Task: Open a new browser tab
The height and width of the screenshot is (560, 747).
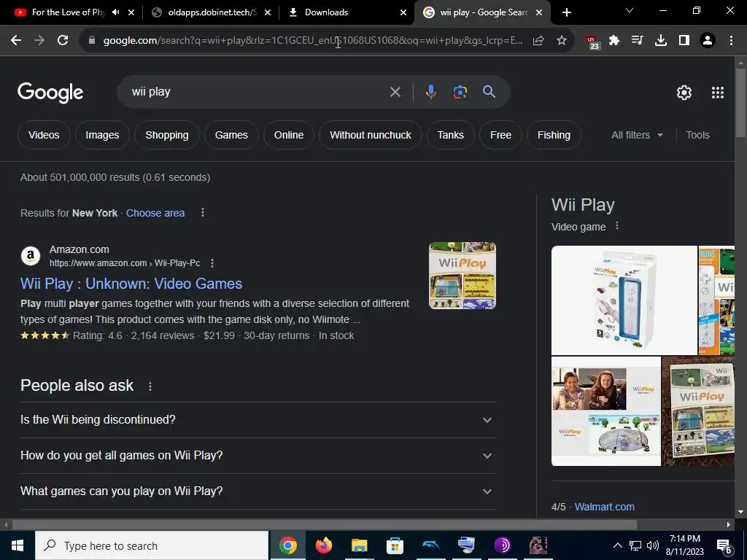Action: point(566,12)
